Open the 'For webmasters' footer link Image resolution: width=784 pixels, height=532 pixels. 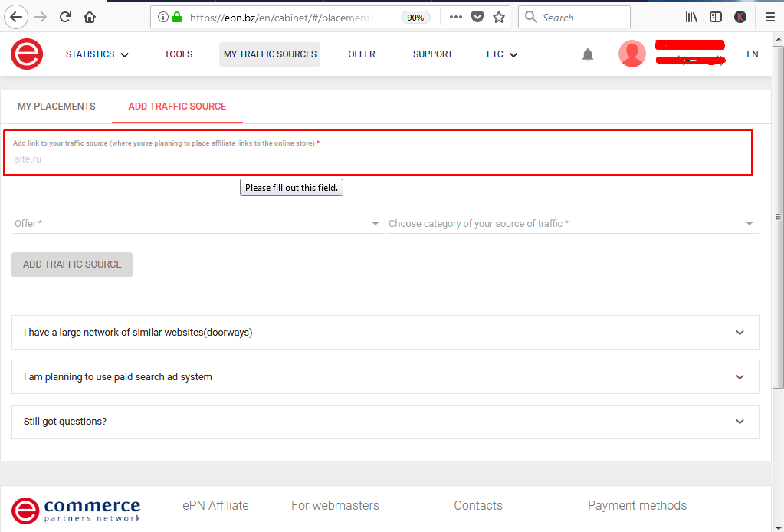pyautogui.click(x=335, y=505)
